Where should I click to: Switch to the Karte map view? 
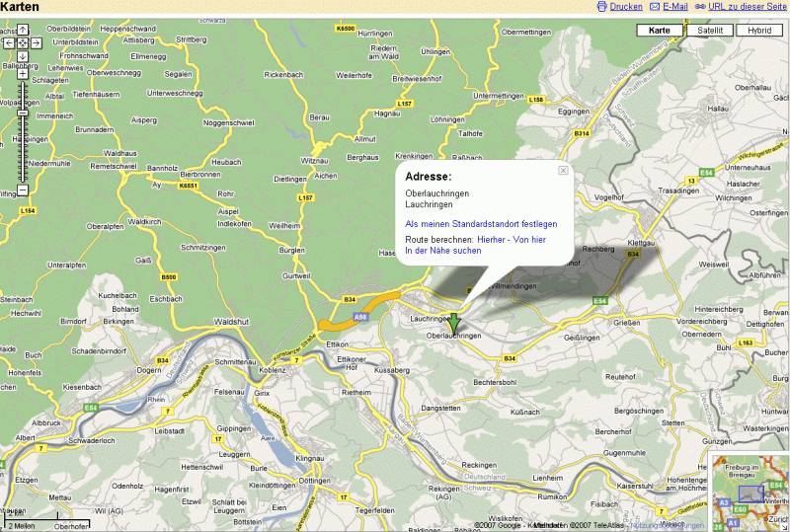pyautogui.click(x=660, y=31)
